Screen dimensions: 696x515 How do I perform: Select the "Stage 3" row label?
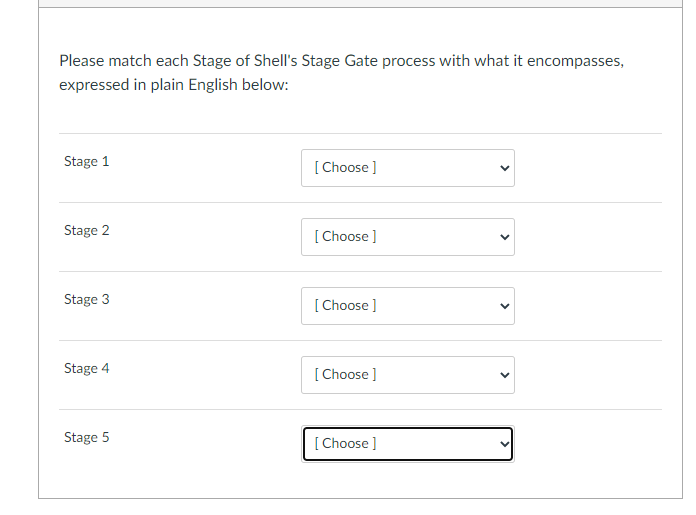87,300
